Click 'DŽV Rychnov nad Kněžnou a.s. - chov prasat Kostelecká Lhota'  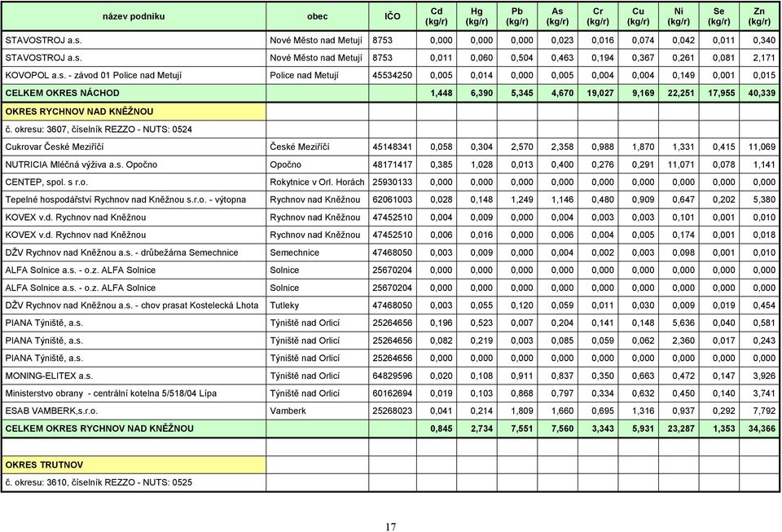tap(132, 306)
